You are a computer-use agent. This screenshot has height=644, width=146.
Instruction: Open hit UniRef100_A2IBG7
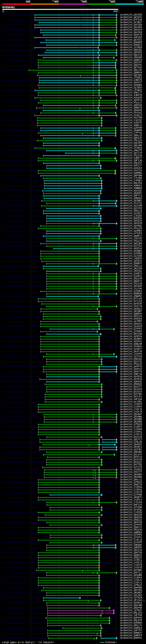pyautogui.click(x=131, y=22)
